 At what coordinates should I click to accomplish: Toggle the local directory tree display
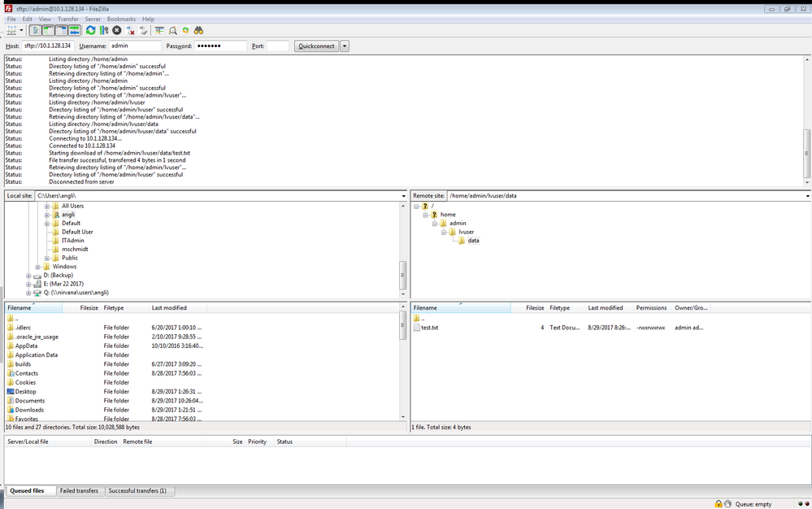tap(48, 31)
